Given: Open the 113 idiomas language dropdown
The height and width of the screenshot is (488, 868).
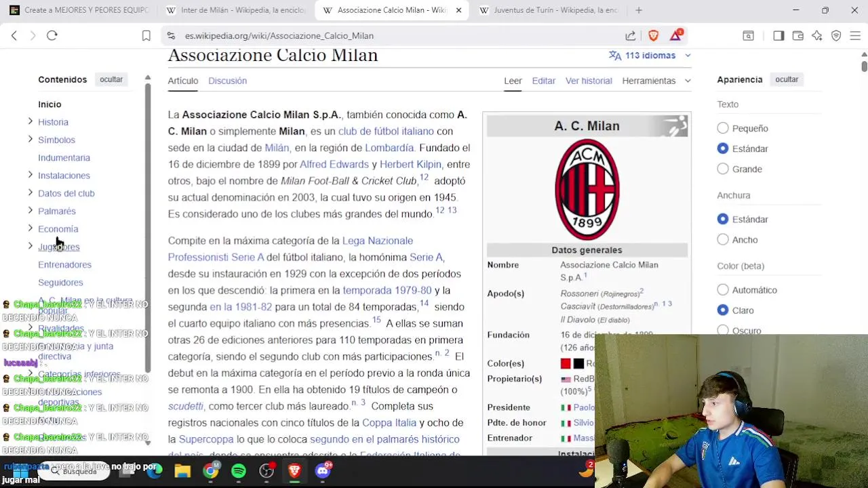Looking at the screenshot, I should [650, 56].
